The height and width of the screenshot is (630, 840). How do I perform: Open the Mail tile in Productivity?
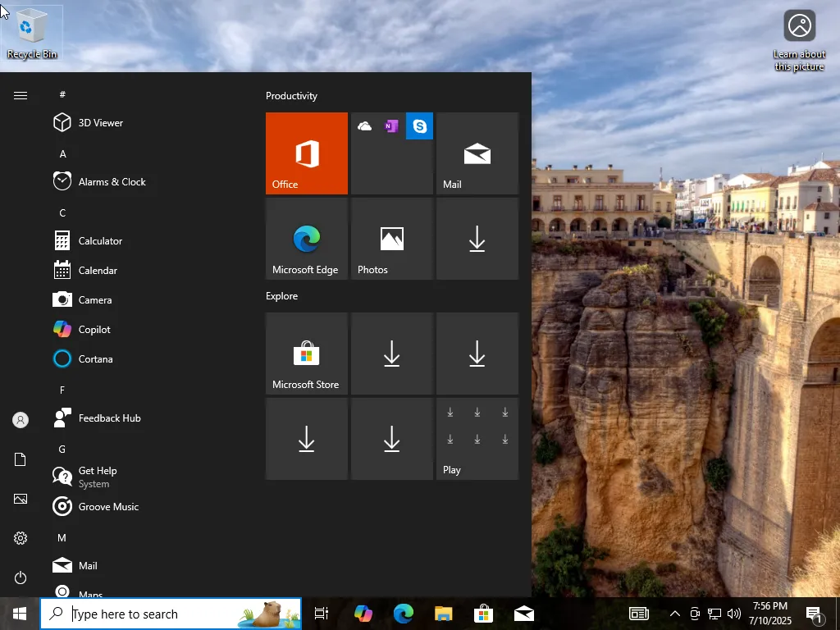(x=477, y=153)
